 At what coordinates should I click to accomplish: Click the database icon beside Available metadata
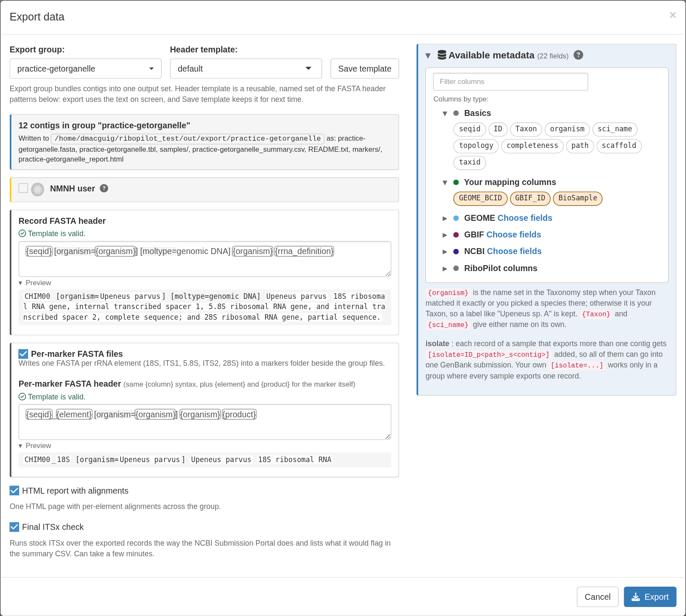point(442,55)
